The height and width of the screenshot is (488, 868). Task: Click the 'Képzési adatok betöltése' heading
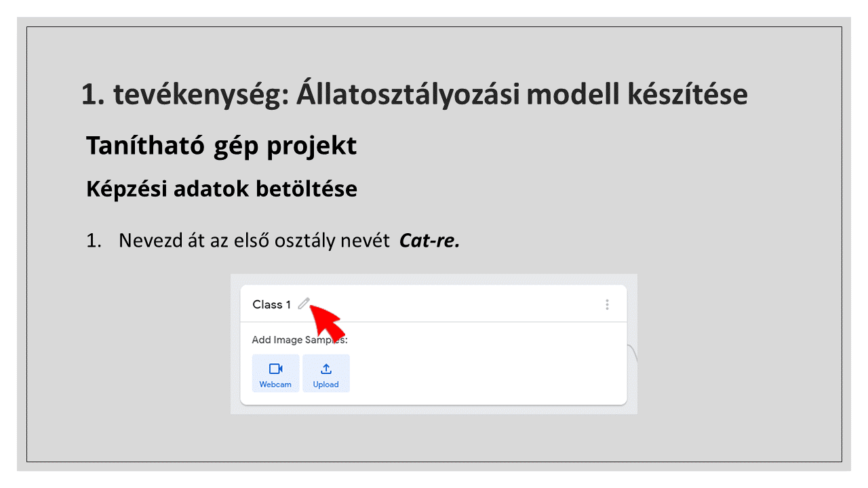coord(221,189)
